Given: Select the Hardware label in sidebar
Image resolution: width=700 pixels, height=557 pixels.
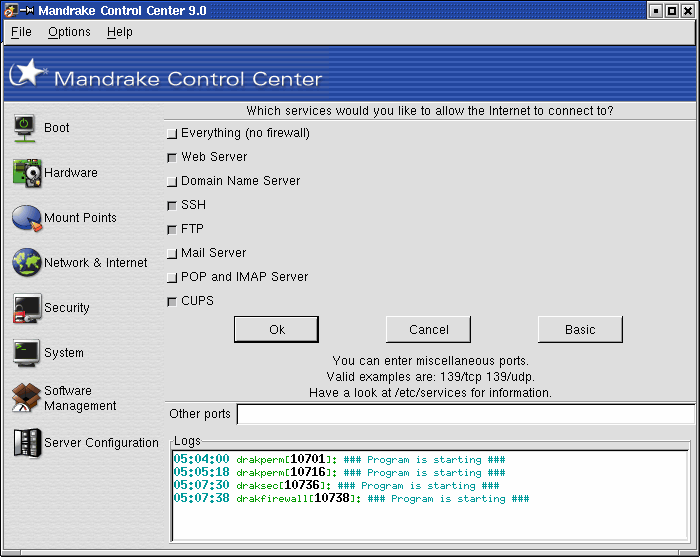Looking at the screenshot, I should (x=71, y=173).
